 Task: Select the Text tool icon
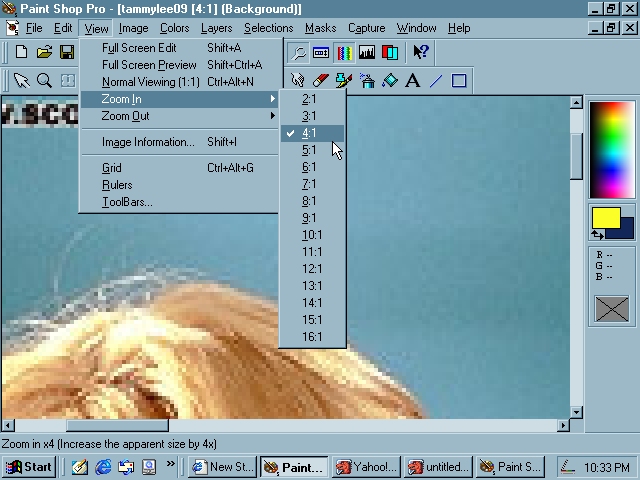tap(412, 80)
